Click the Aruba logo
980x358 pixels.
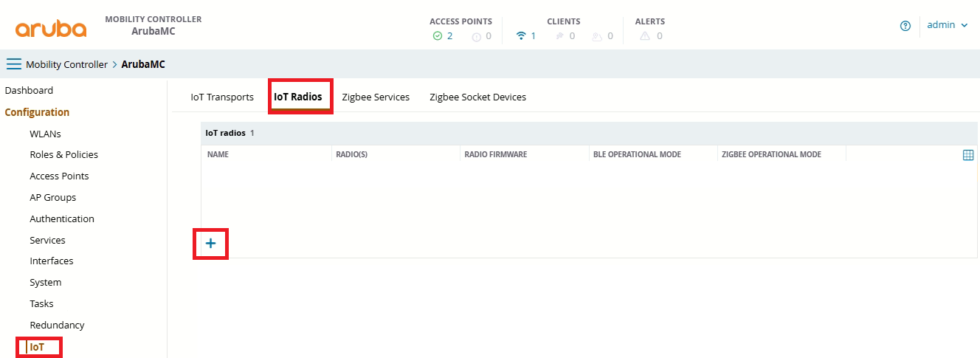51,29
